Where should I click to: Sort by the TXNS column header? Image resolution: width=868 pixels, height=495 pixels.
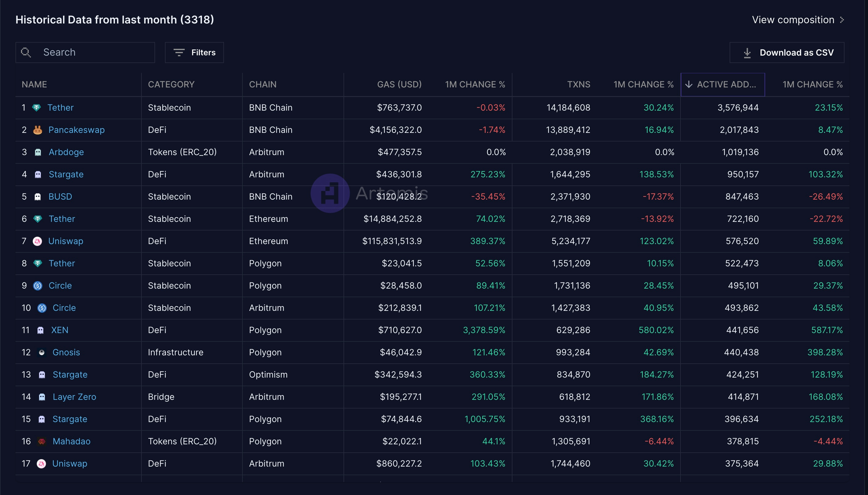click(579, 84)
